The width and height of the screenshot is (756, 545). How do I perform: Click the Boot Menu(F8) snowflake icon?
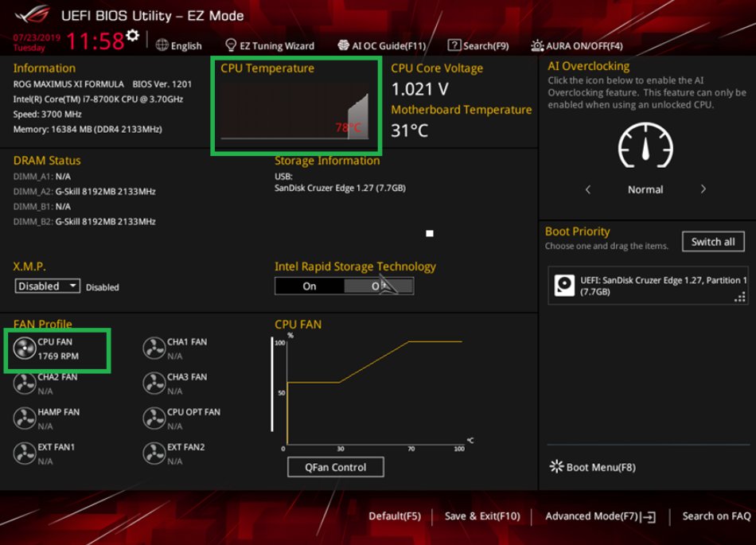click(x=556, y=466)
